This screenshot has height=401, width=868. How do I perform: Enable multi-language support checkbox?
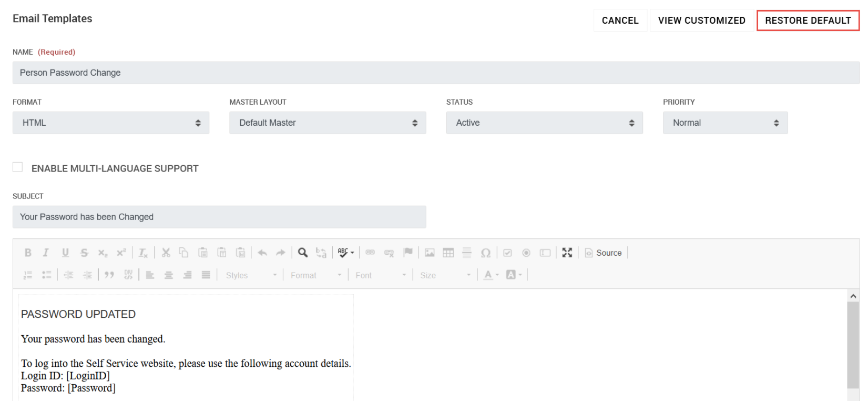(18, 167)
